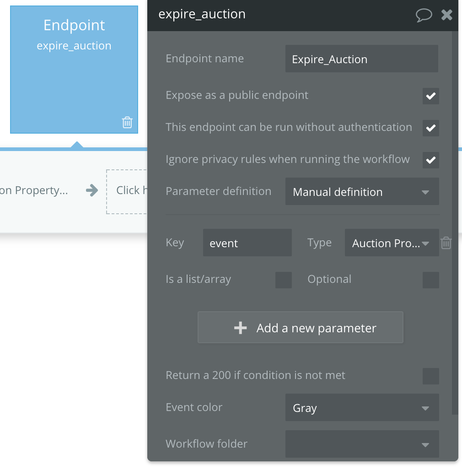Click the Key field containing event
The width and height of the screenshot is (462, 476).
click(247, 243)
